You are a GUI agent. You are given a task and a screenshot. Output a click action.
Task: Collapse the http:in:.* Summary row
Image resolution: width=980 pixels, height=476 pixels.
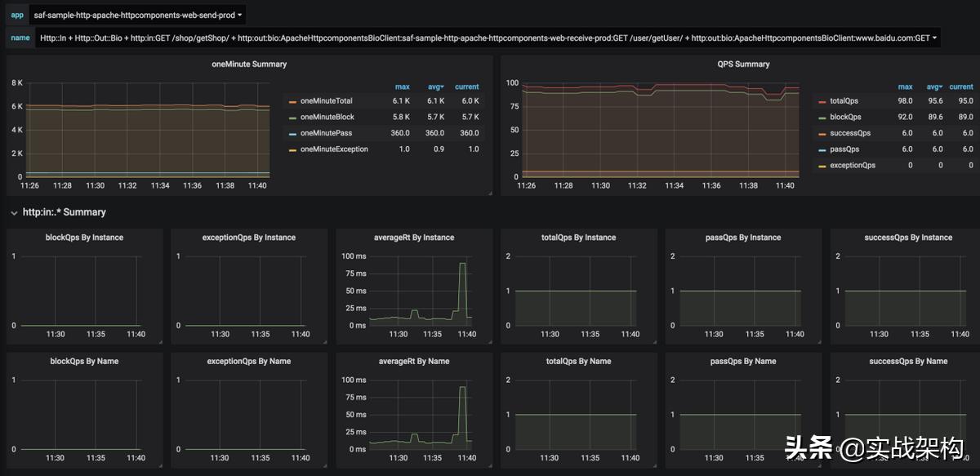click(14, 212)
